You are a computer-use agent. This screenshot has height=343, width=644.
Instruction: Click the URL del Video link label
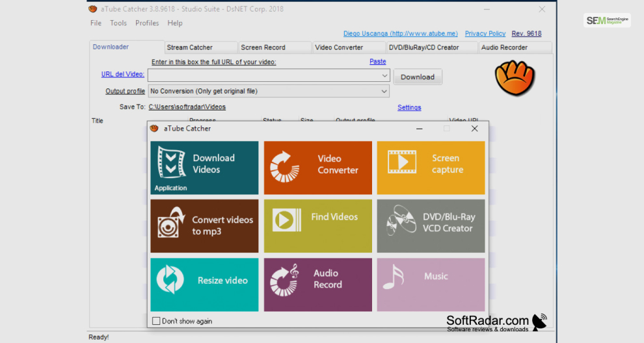click(123, 74)
